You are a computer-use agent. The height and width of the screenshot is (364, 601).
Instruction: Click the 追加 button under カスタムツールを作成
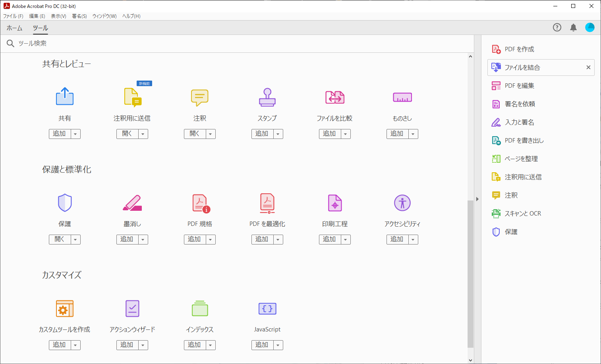pos(60,345)
